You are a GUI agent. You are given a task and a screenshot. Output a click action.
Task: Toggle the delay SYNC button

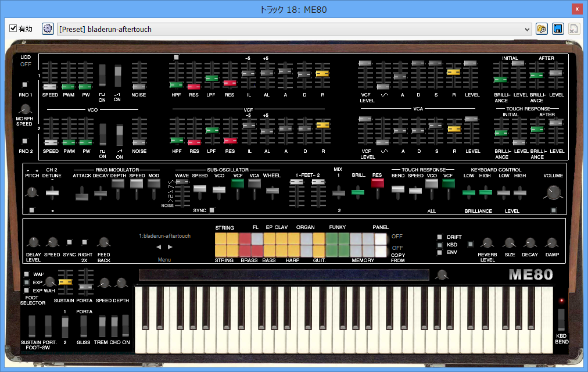point(69,242)
